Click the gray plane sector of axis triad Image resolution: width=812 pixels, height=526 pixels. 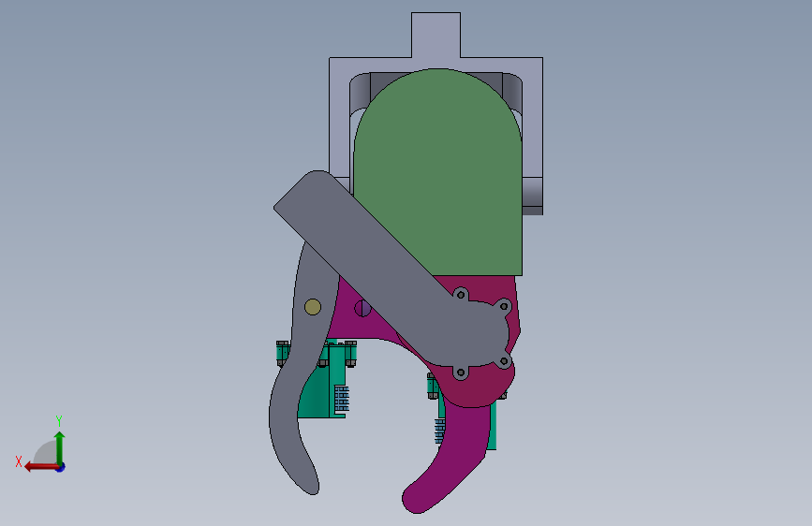coord(45,454)
